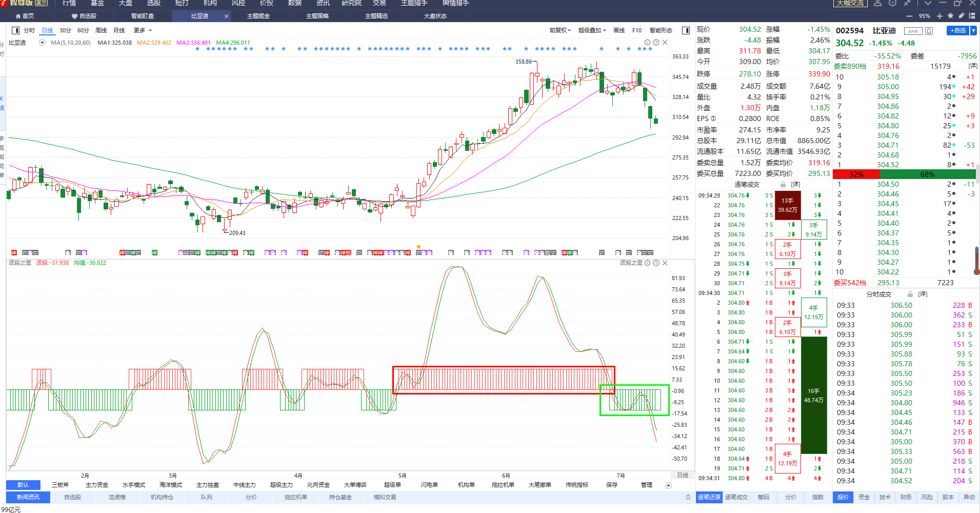Open the 自选股 heart tab
980x513 pixels.
(84, 16)
